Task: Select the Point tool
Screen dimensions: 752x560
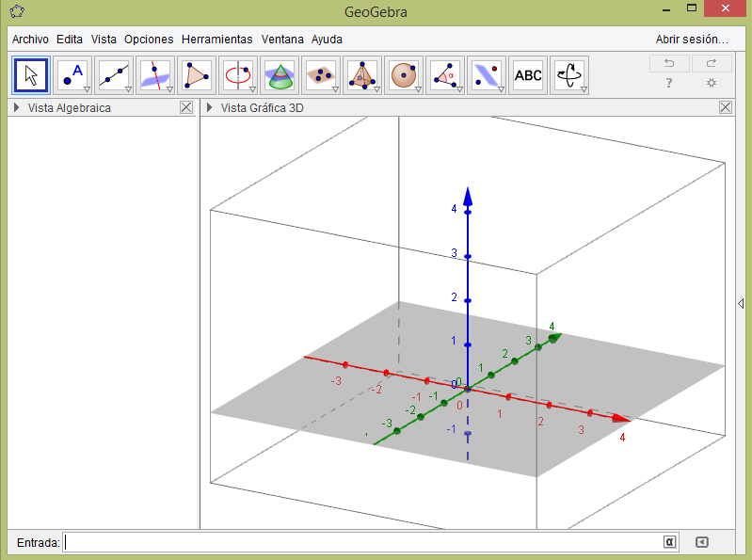Action: (x=72, y=74)
